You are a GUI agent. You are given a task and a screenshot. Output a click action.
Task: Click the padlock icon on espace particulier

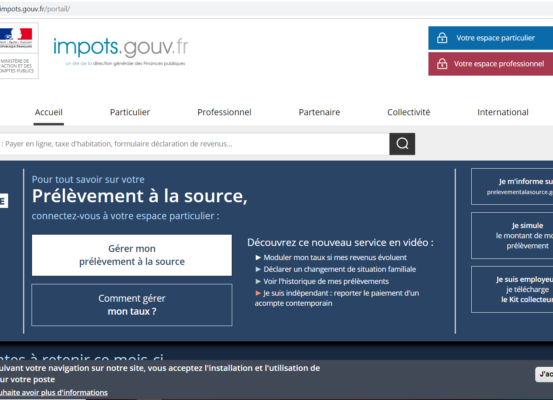[x=442, y=38]
